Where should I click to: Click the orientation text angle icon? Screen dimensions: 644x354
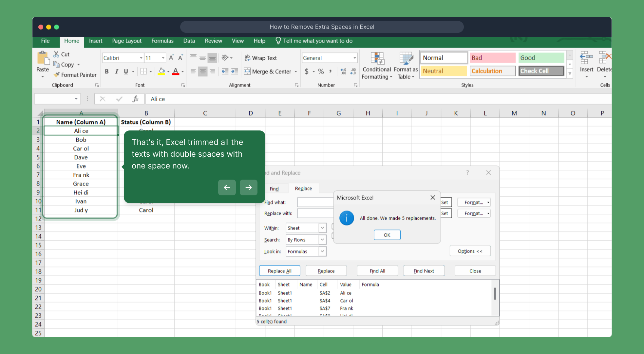tap(225, 58)
